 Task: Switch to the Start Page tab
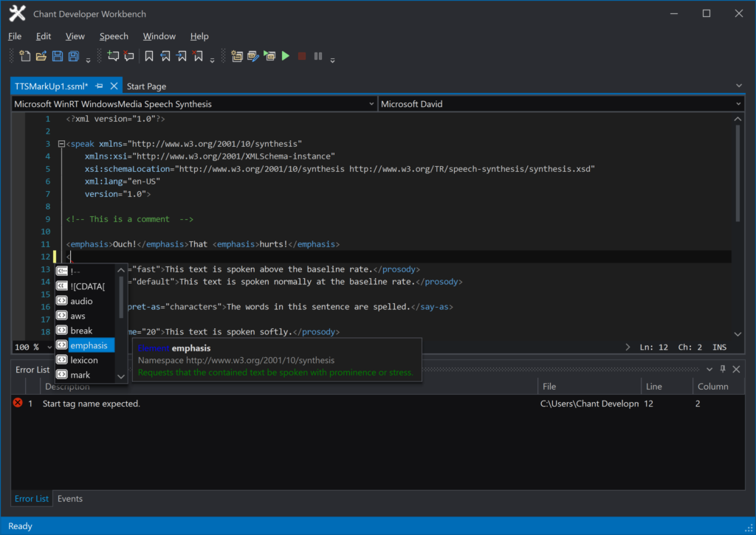(x=147, y=86)
